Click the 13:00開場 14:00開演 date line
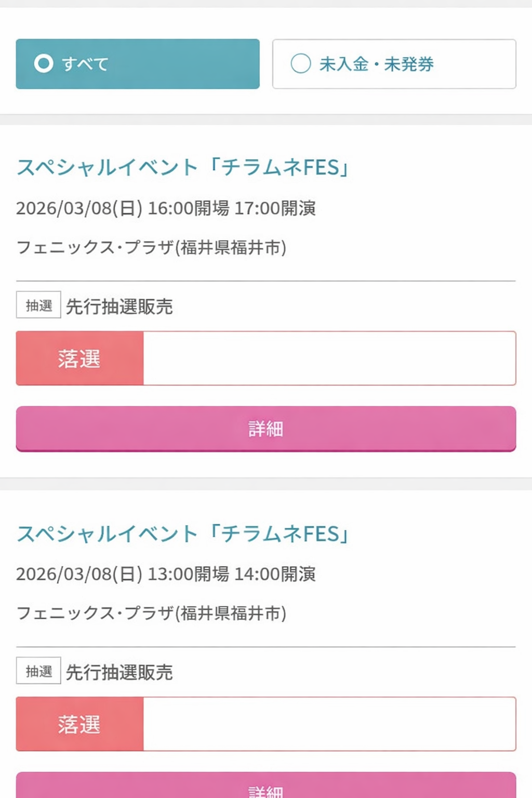 tap(166, 574)
